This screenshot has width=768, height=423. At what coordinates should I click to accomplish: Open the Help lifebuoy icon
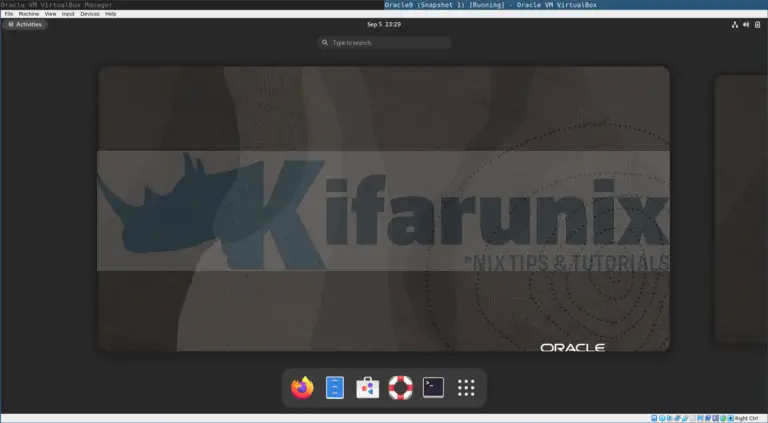click(x=400, y=387)
